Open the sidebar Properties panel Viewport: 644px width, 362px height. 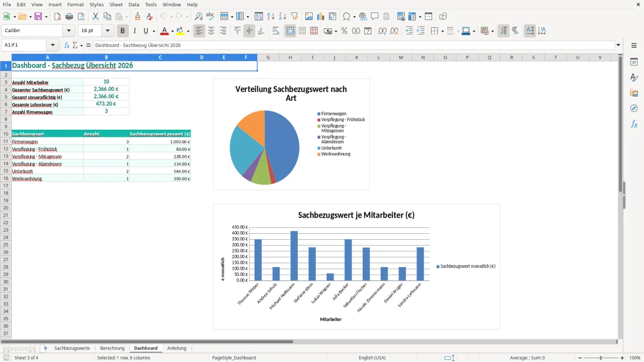[634, 62]
